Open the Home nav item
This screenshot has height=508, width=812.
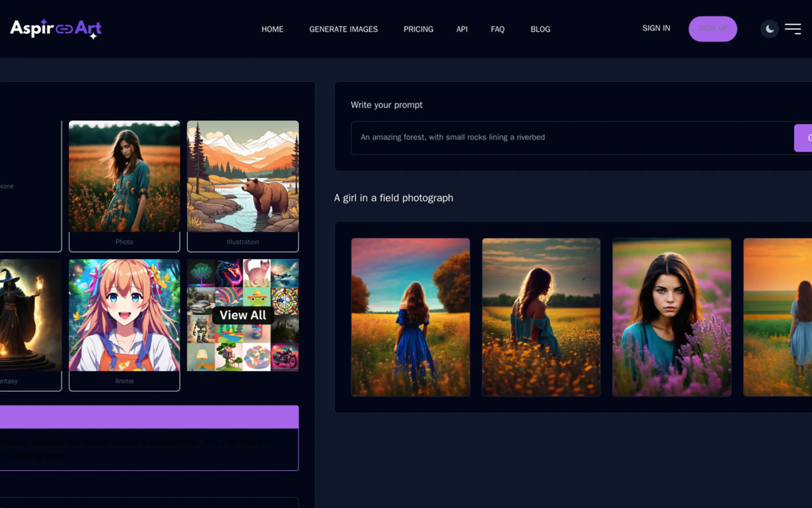pyautogui.click(x=272, y=29)
